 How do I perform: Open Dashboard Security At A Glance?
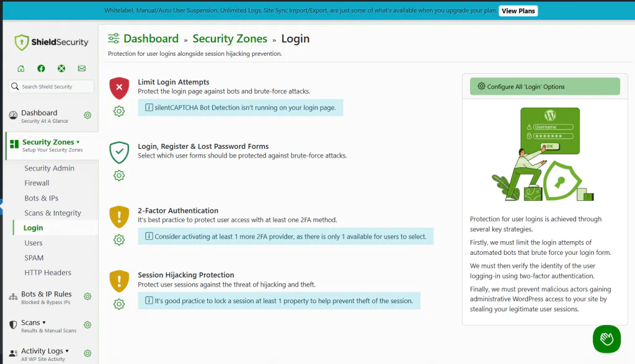45,116
